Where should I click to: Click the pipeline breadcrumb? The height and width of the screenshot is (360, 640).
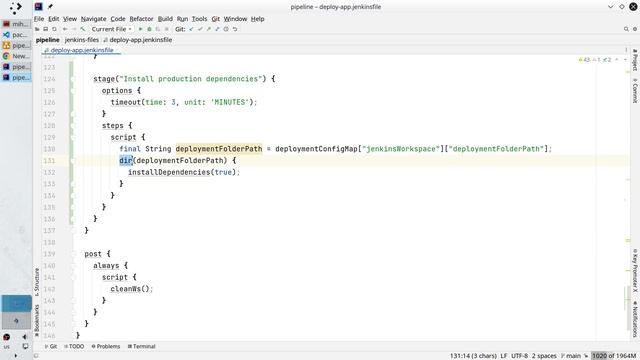48,40
